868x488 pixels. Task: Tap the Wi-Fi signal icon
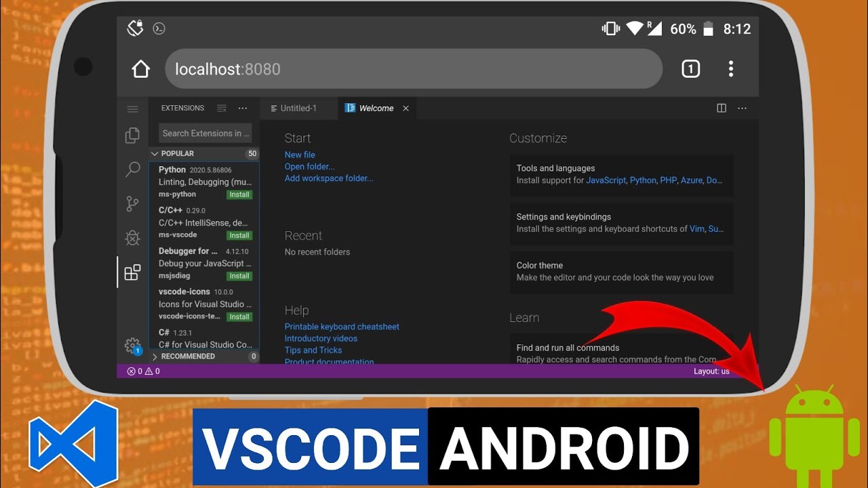pos(635,28)
